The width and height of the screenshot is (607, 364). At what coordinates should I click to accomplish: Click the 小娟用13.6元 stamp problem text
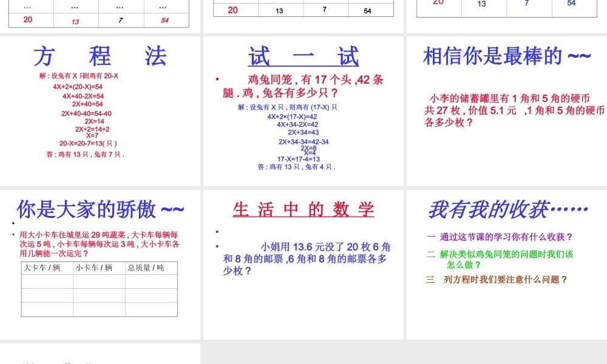306,258
